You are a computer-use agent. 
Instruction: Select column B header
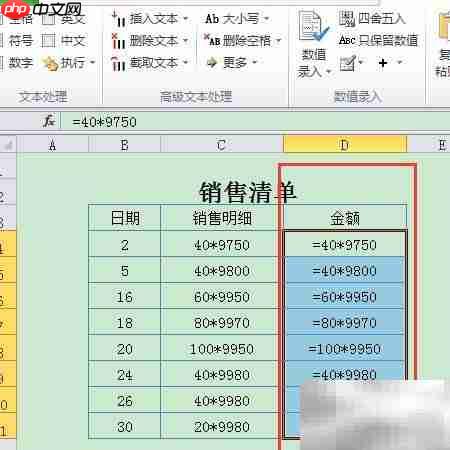[x=124, y=145]
